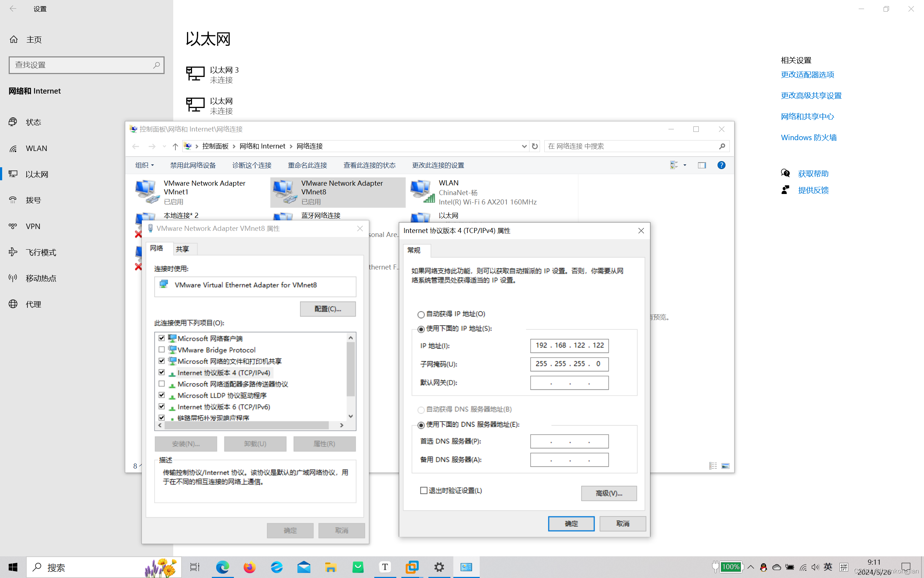Toggle Microsoft 网络的文件和打印机共享 checkbox
The height and width of the screenshot is (578, 924).
point(161,361)
